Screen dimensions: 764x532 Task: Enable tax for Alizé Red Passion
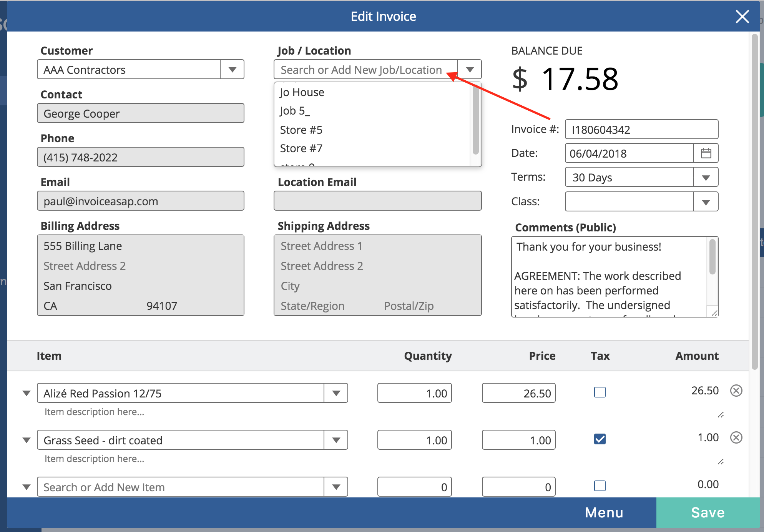pyautogui.click(x=600, y=392)
